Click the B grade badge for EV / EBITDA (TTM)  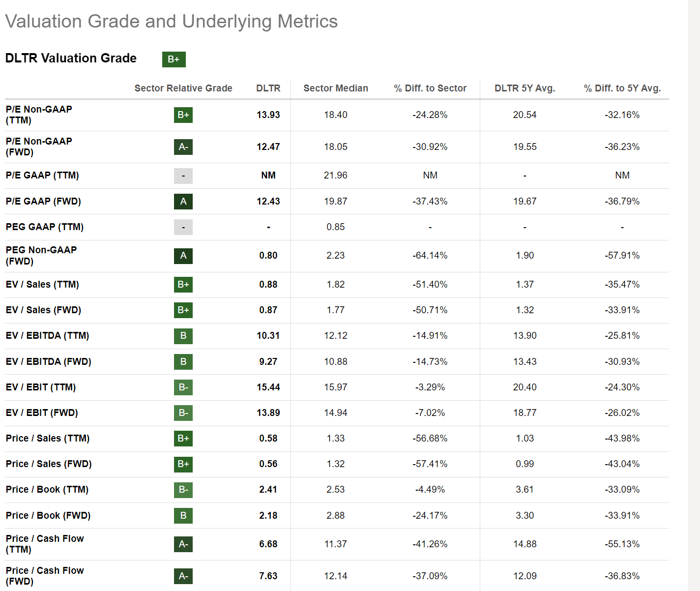183,336
